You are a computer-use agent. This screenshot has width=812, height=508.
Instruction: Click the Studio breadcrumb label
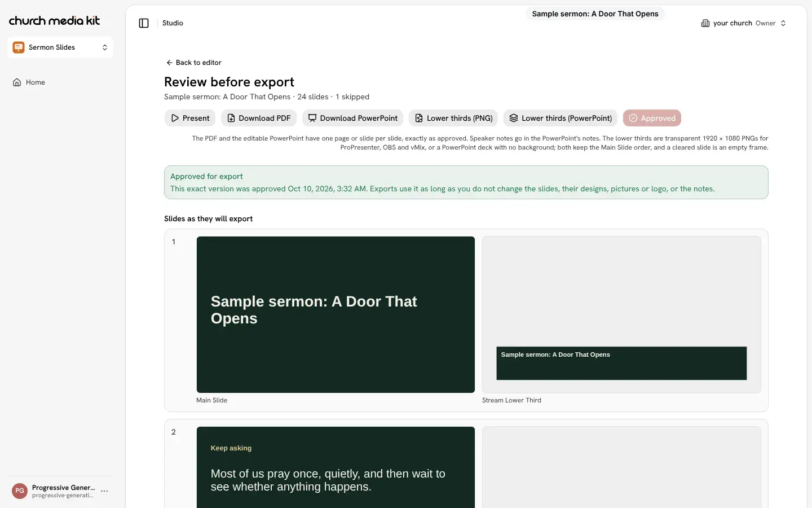click(x=173, y=23)
